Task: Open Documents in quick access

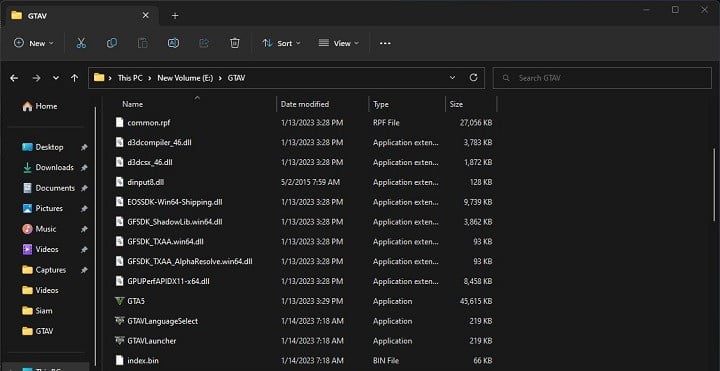Action: click(48, 188)
